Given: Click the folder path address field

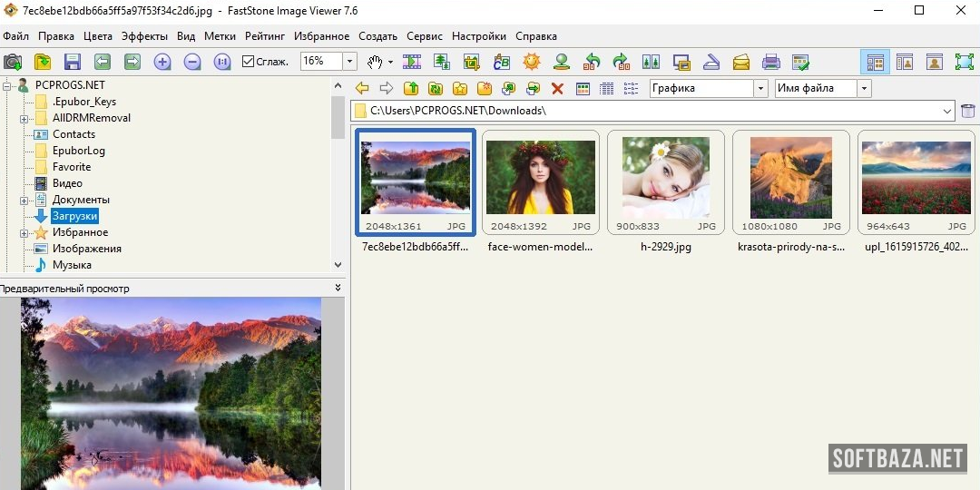Looking at the screenshot, I should tap(653, 111).
